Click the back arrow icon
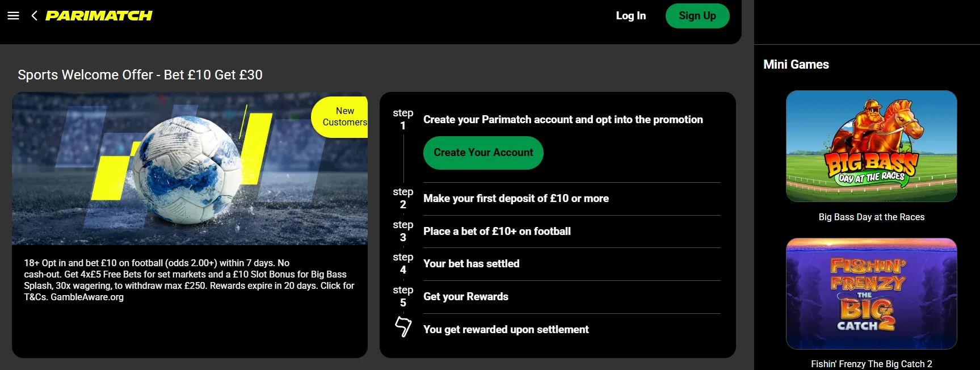Viewport: 980px width, 370px height. pos(34,16)
